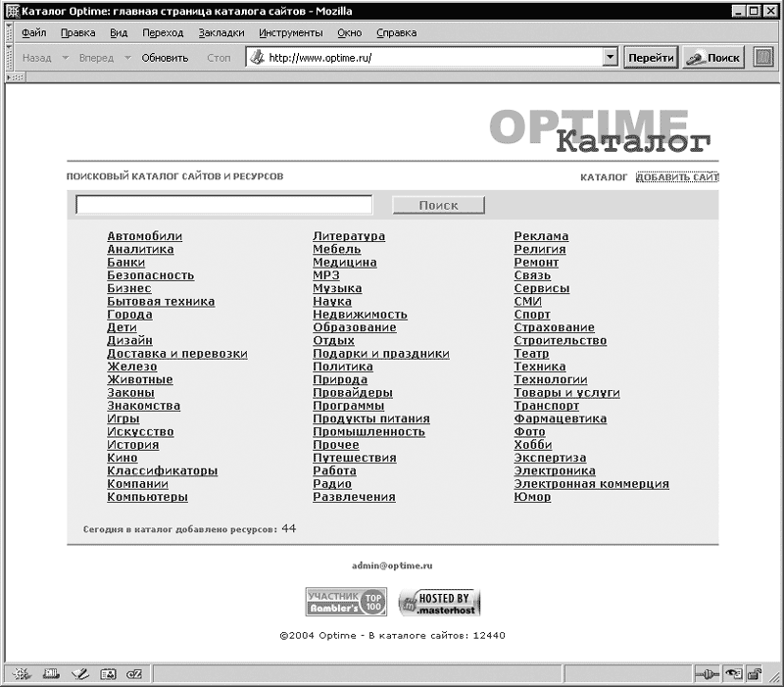The width and height of the screenshot is (784, 687).
Task: Open the Закладки menu
Action: pos(221,33)
